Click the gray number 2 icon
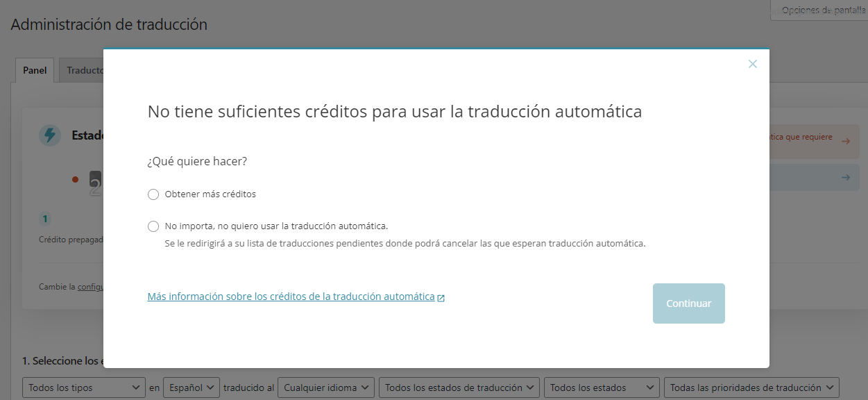 click(96, 183)
